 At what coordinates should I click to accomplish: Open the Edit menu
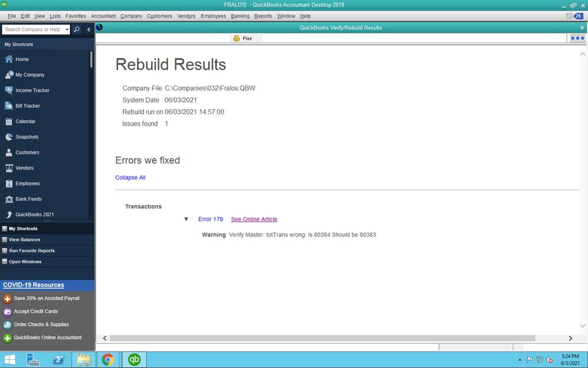click(x=25, y=16)
